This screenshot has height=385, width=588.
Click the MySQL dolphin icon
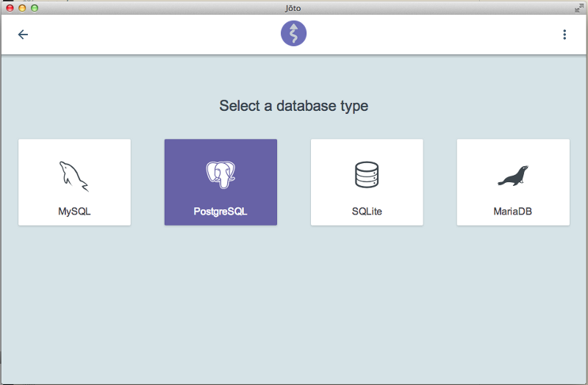click(x=73, y=175)
